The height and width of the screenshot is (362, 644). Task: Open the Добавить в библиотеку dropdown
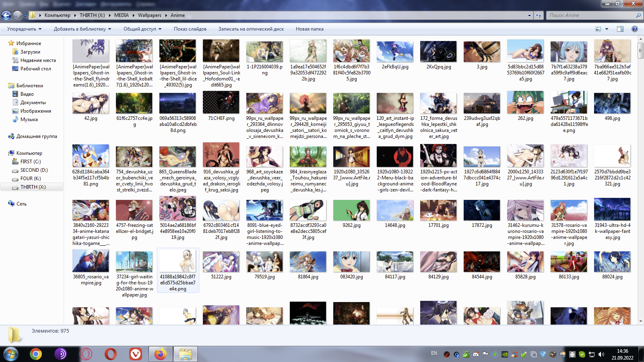tap(83, 29)
